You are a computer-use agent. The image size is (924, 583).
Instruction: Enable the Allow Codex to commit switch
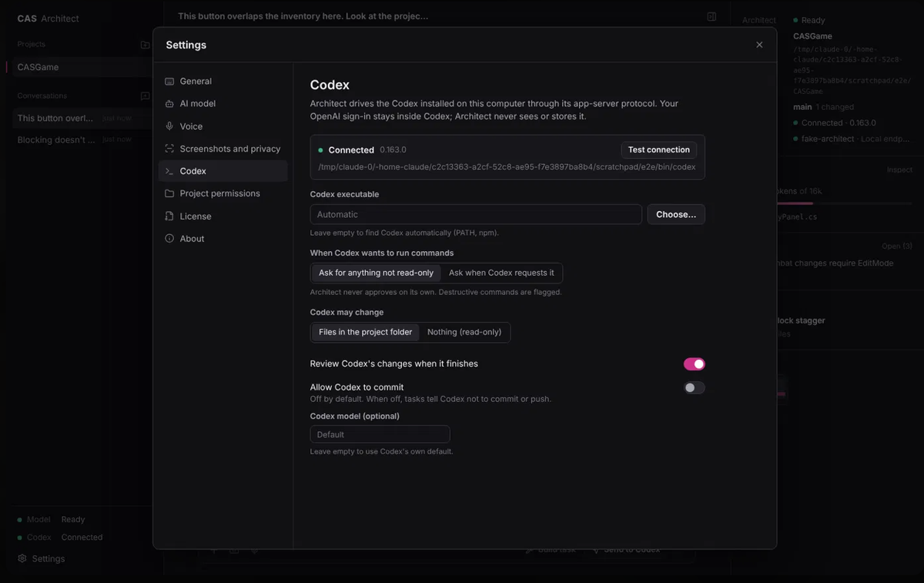[695, 388]
